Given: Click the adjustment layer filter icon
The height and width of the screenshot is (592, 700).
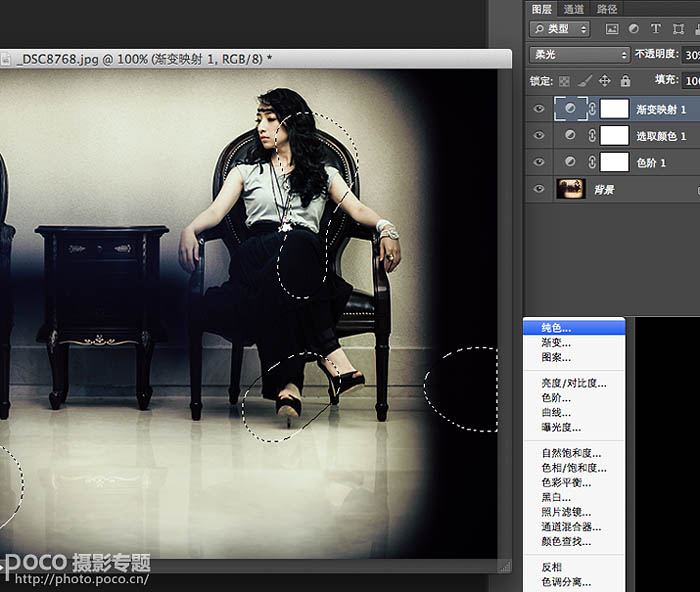Looking at the screenshot, I should click(634, 29).
